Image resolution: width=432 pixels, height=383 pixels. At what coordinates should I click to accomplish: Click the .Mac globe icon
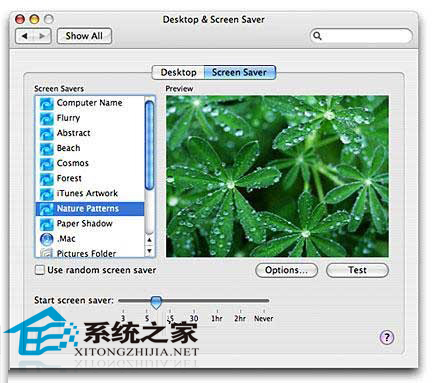(x=46, y=239)
